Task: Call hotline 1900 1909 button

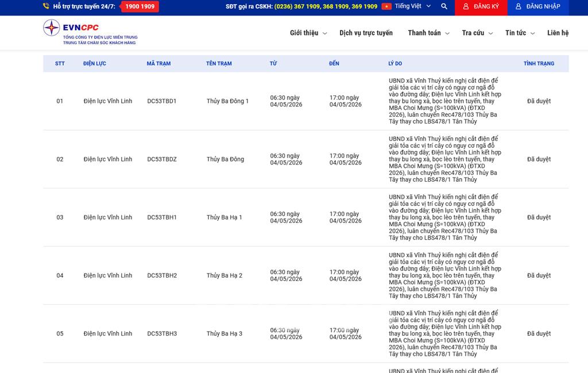Action: coord(140,6)
